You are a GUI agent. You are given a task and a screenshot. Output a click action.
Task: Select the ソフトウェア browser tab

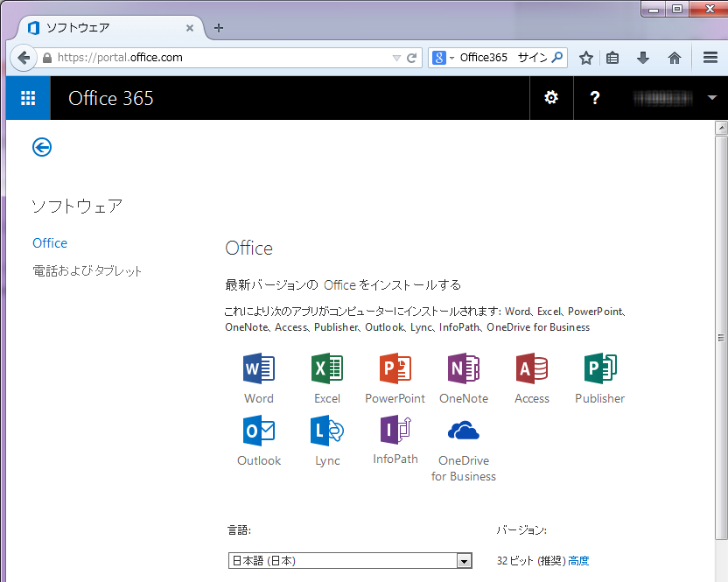[x=110, y=28]
